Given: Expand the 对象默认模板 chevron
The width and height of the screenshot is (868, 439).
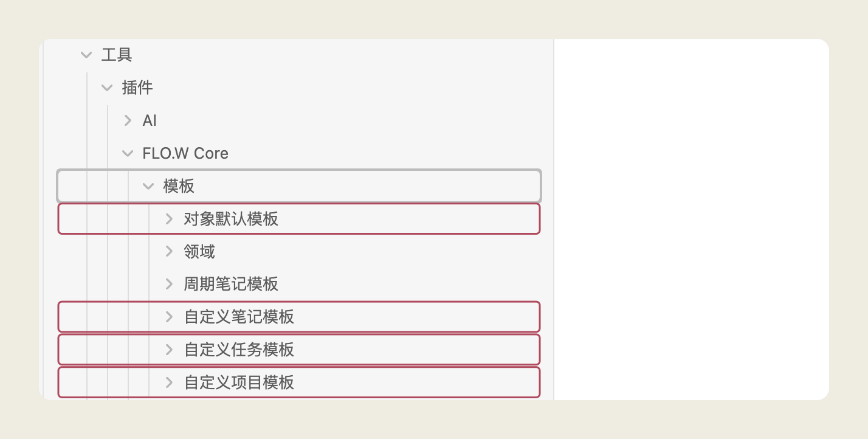Looking at the screenshot, I should coord(169,219).
